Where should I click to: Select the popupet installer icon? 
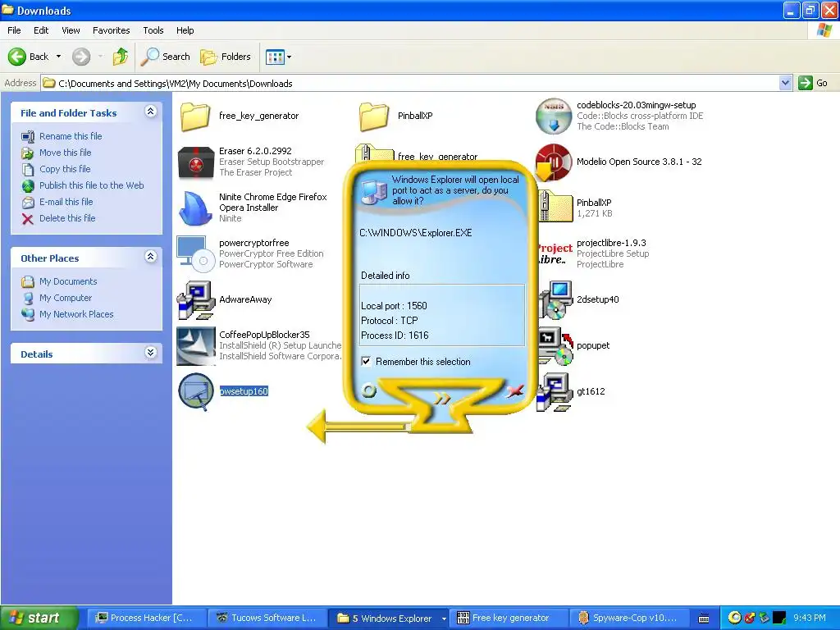pyautogui.click(x=555, y=346)
